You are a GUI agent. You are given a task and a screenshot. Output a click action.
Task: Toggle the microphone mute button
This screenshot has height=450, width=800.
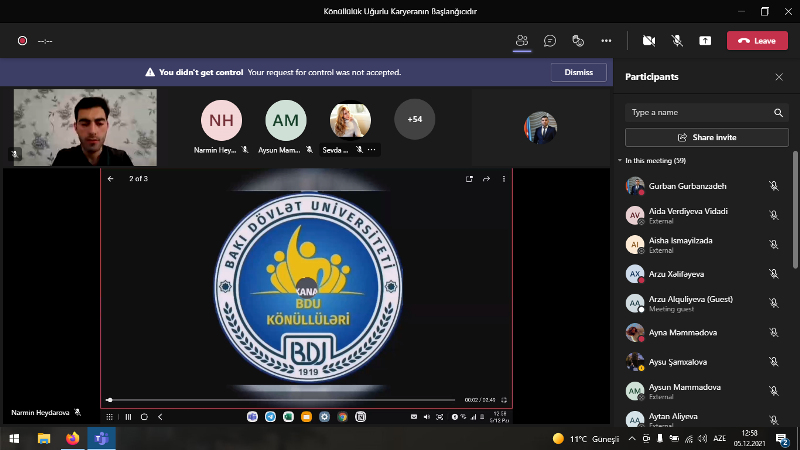tap(677, 40)
